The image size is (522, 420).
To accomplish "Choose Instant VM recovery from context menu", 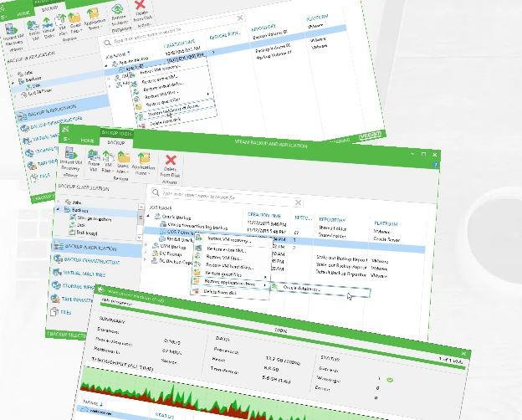I will [232, 239].
